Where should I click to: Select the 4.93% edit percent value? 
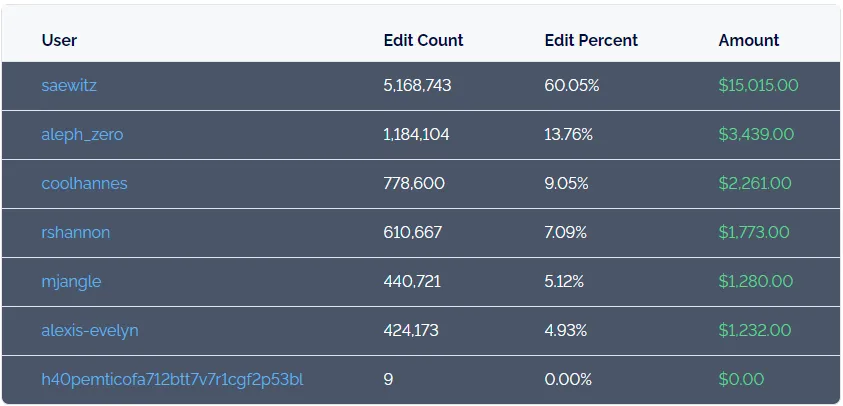[569, 330]
